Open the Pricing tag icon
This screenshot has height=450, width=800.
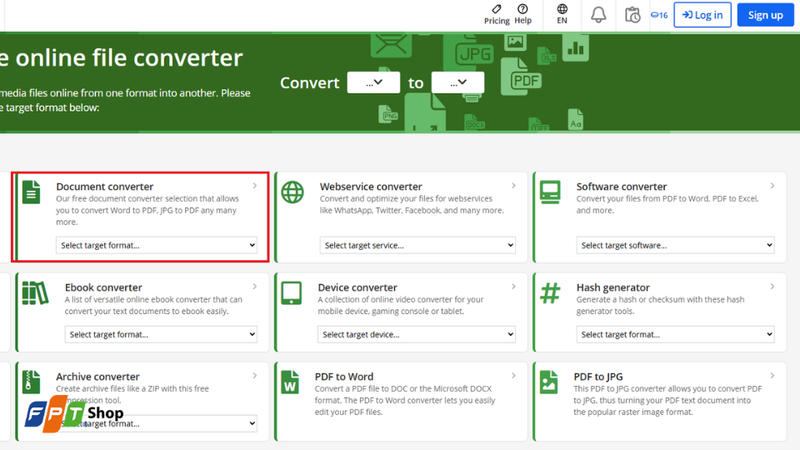coord(496,9)
